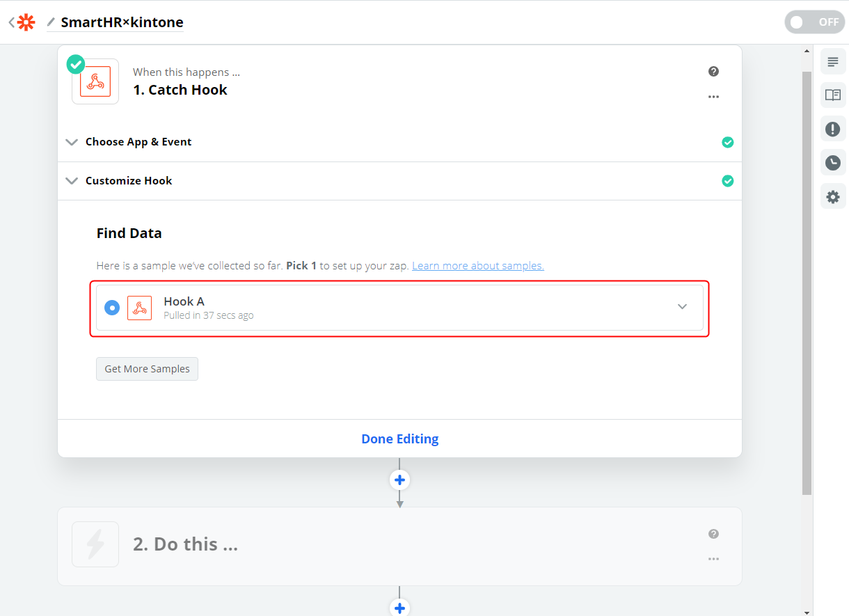Click Done Editing
The image size is (849, 616).
point(399,439)
